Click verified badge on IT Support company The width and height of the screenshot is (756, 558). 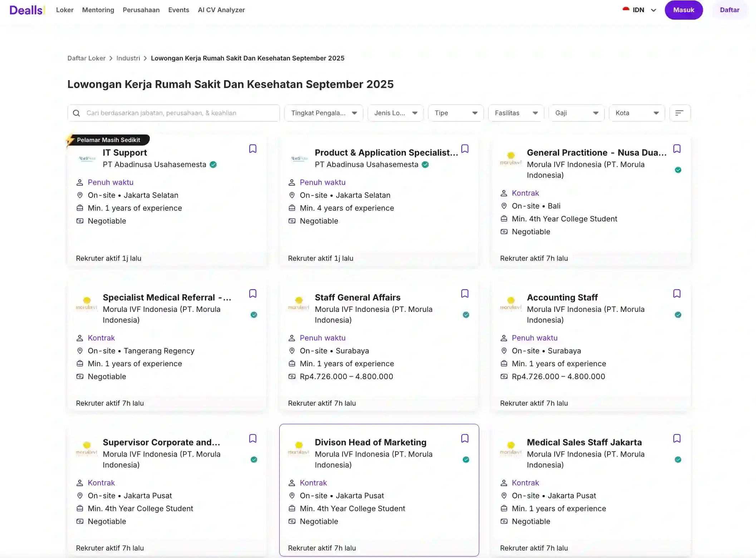(x=213, y=165)
